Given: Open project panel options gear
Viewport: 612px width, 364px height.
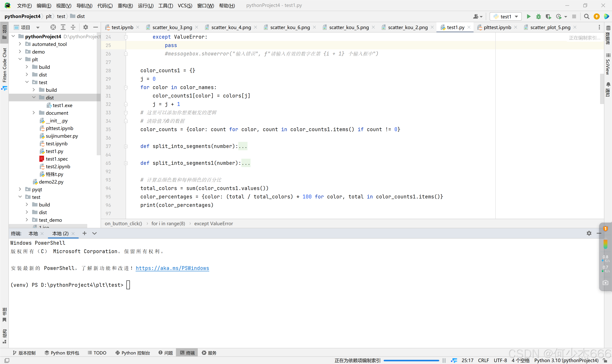Looking at the screenshot, I should click(x=85, y=27).
